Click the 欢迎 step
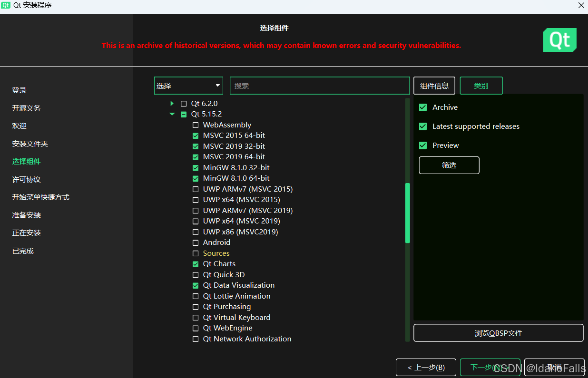 click(20, 126)
